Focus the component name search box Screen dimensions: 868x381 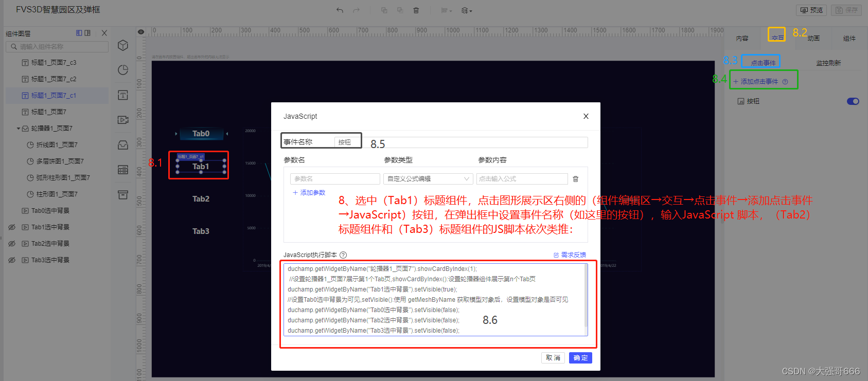coord(57,47)
